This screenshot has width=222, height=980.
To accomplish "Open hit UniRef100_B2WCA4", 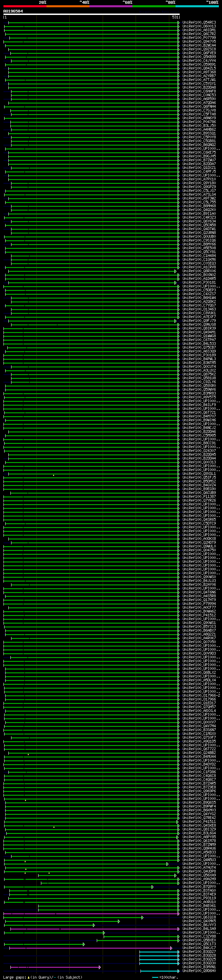I will pyautogui.click(x=199, y=45).
